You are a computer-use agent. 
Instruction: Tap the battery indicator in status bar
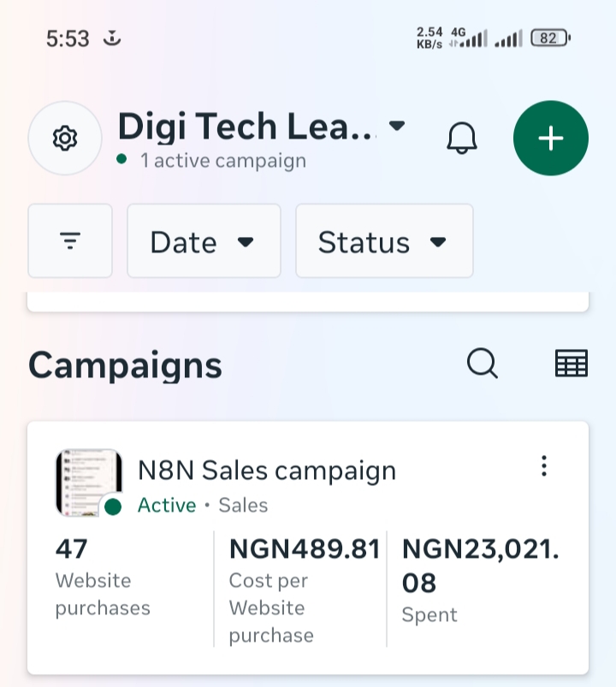(550, 38)
